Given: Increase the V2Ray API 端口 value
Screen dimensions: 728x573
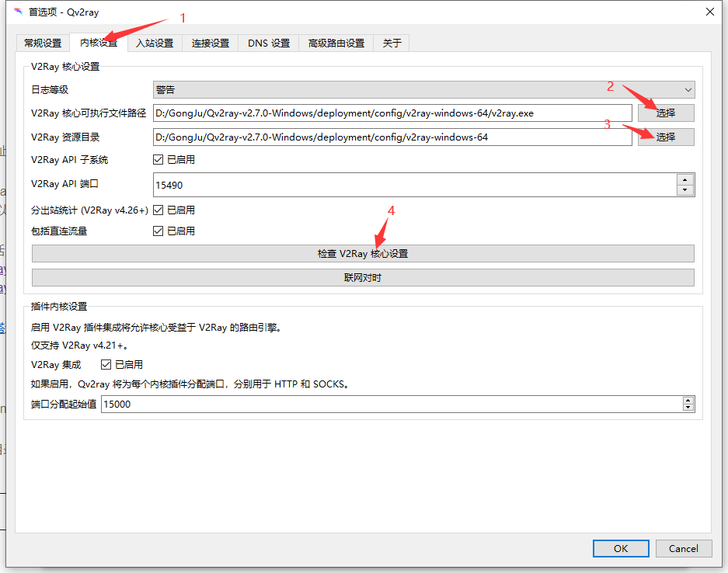Looking at the screenshot, I should click(x=685, y=179).
